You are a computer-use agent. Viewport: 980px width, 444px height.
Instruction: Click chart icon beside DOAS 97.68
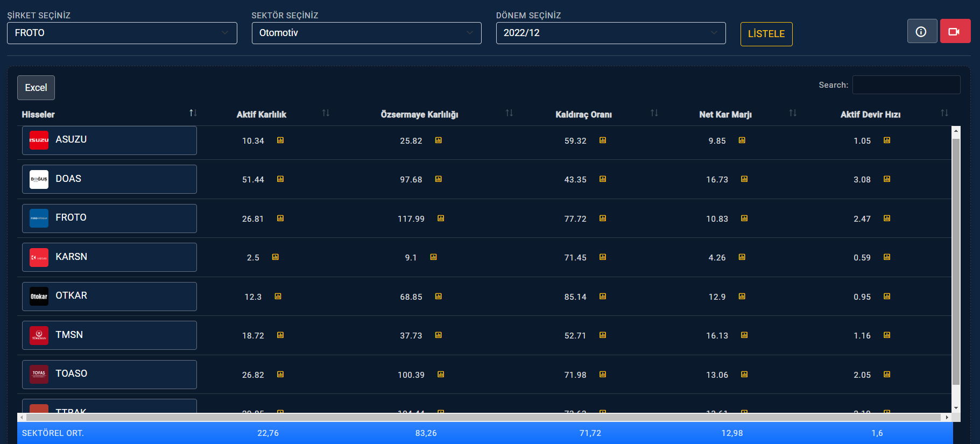point(439,179)
